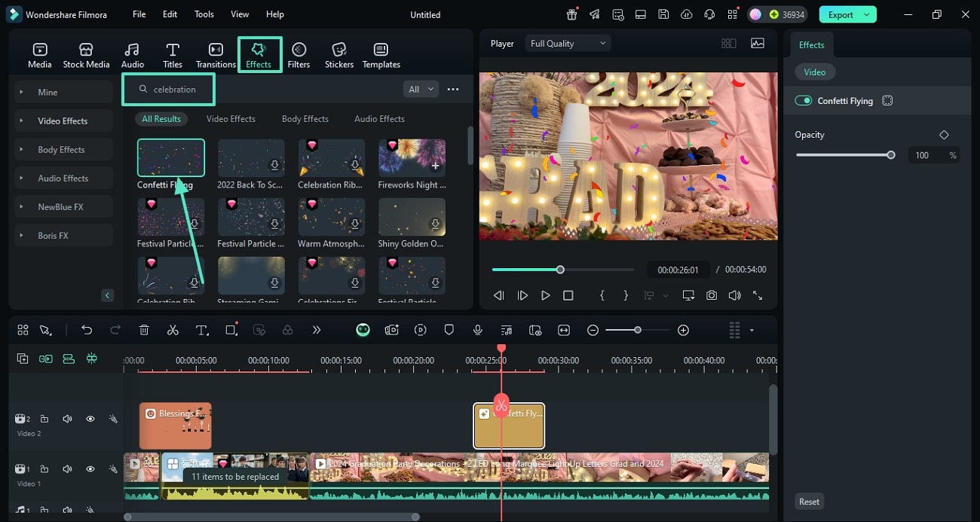Zoom in the timeline with plus icon
The width and height of the screenshot is (980, 522).
click(683, 330)
